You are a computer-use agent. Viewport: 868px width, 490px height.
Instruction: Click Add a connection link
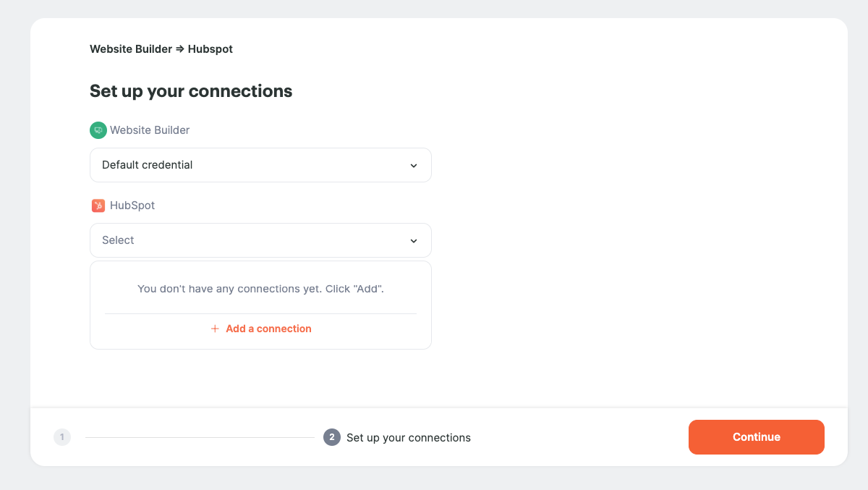point(268,329)
